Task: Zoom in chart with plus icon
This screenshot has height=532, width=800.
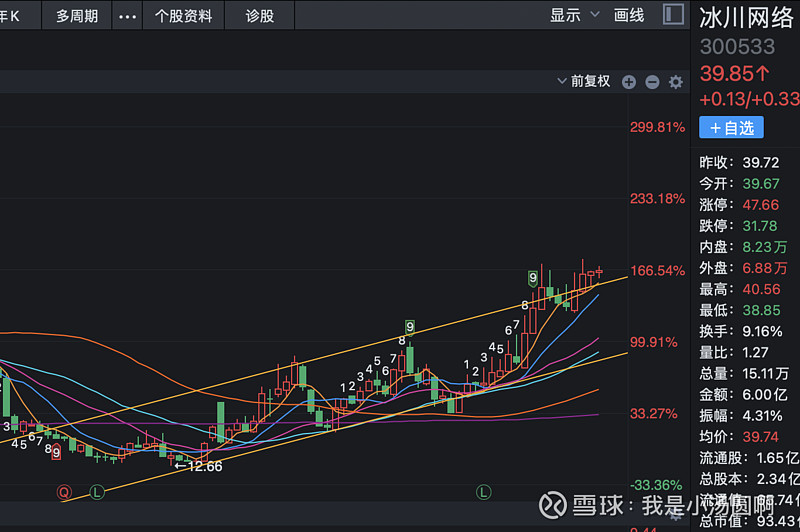Action: pos(629,82)
